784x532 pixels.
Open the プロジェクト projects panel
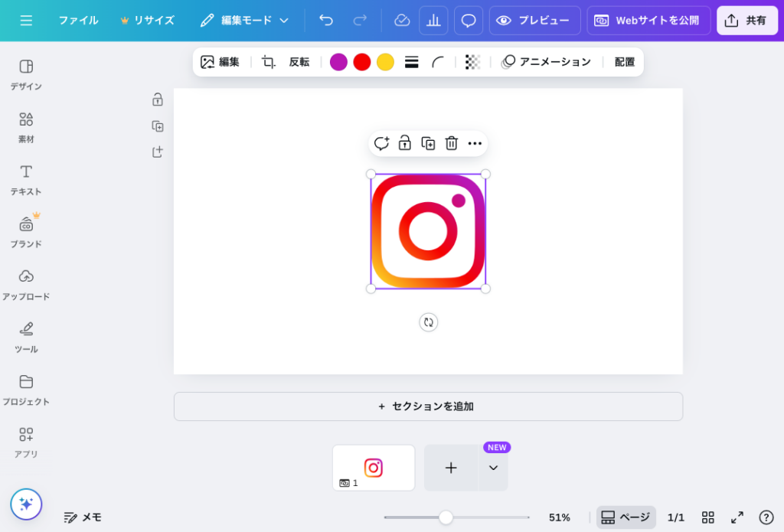[x=26, y=390]
